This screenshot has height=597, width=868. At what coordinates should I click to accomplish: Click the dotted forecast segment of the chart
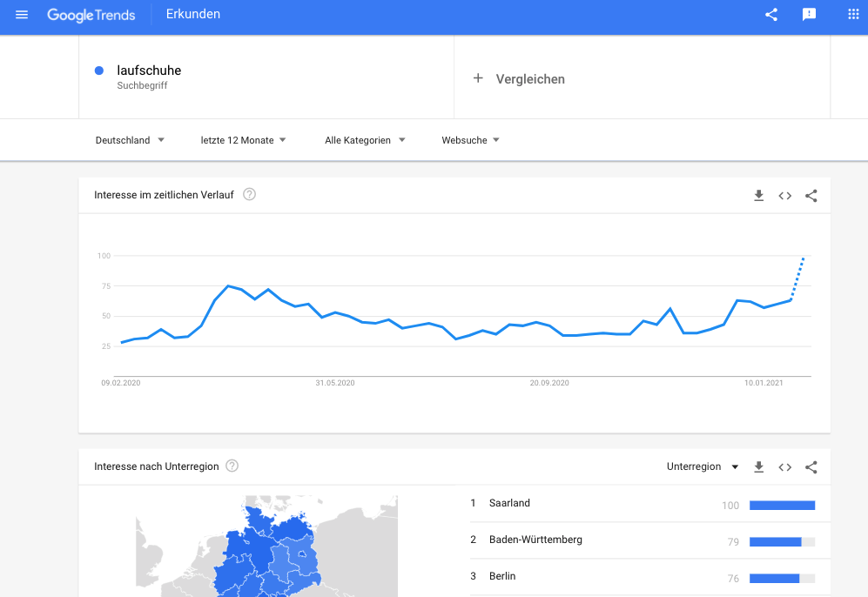[x=797, y=278]
